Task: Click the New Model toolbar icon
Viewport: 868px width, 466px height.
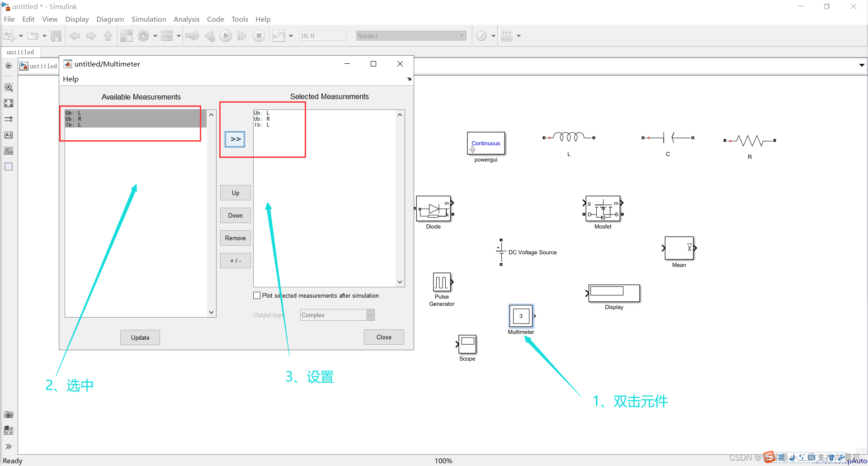Action: tap(9, 36)
